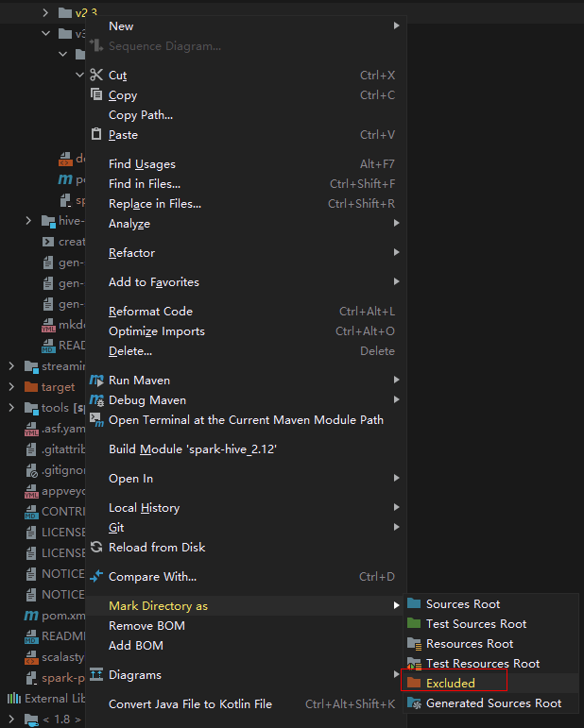Expand the New submenu arrow

[x=397, y=25]
